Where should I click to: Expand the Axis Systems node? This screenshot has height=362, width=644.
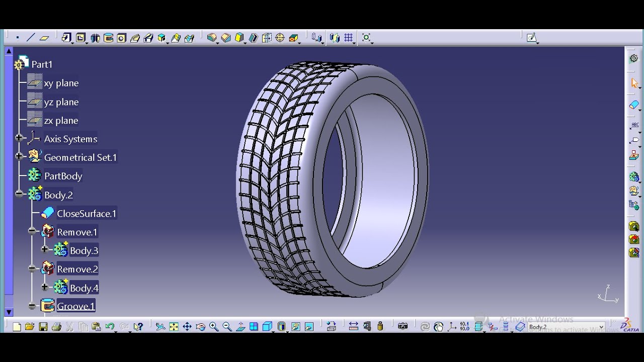19,138
